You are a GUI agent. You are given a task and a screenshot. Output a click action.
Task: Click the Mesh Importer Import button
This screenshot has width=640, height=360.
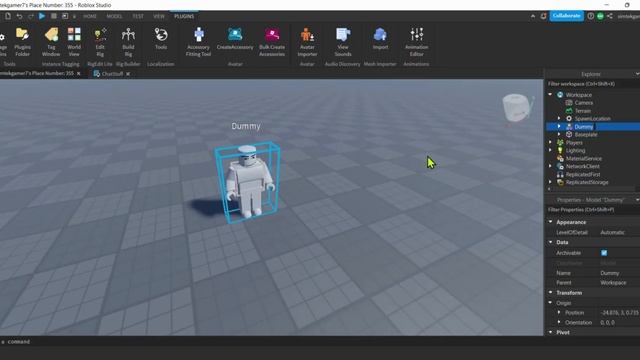380,39
